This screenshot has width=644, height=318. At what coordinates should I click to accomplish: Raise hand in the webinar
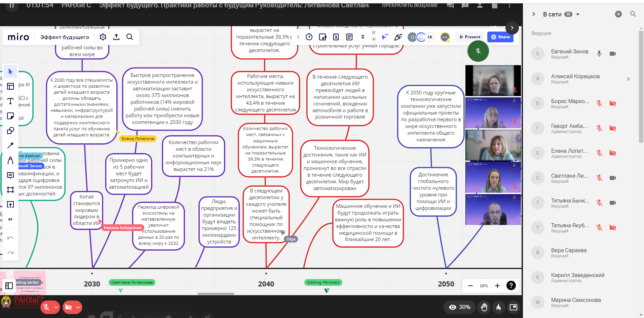[x=484, y=307]
